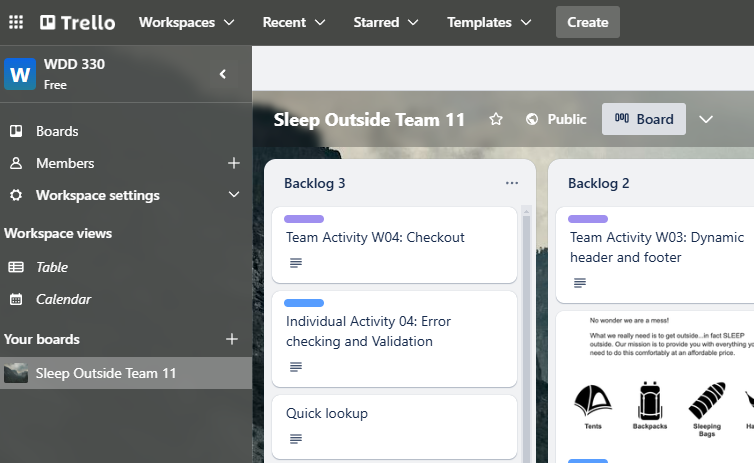Click the blue label on the Individual Activity 04 card

(304, 303)
